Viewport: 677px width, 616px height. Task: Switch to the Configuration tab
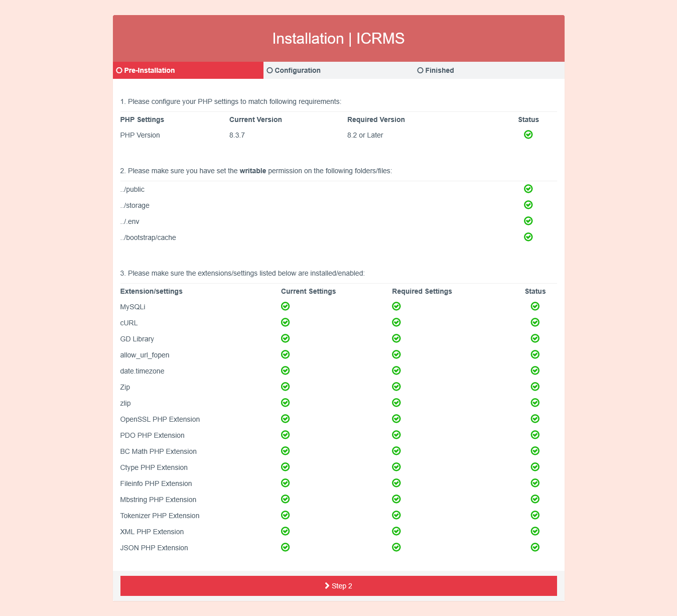297,70
